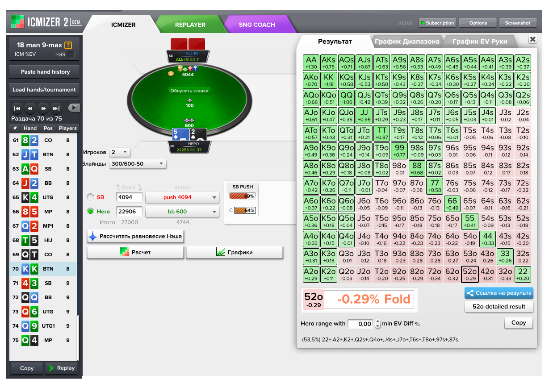
Task: Click the colored grid icon on Расчет
Action: click(x=125, y=252)
